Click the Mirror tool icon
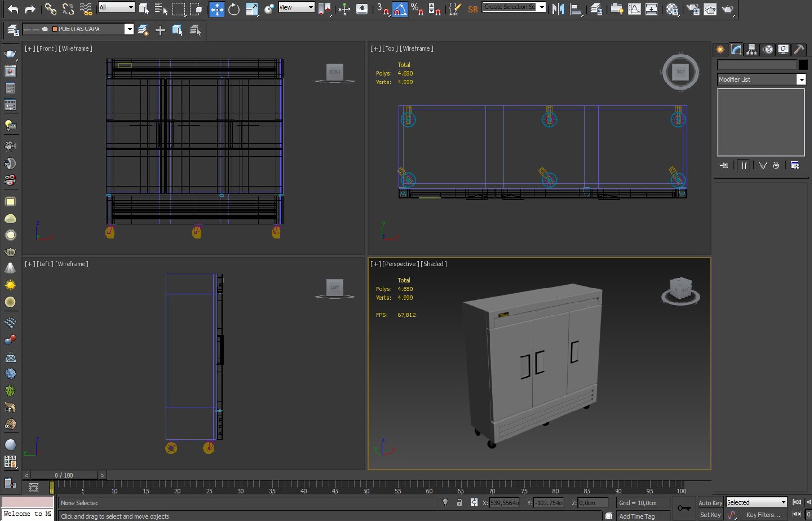Screen dimensions: 812x521 point(558,9)
